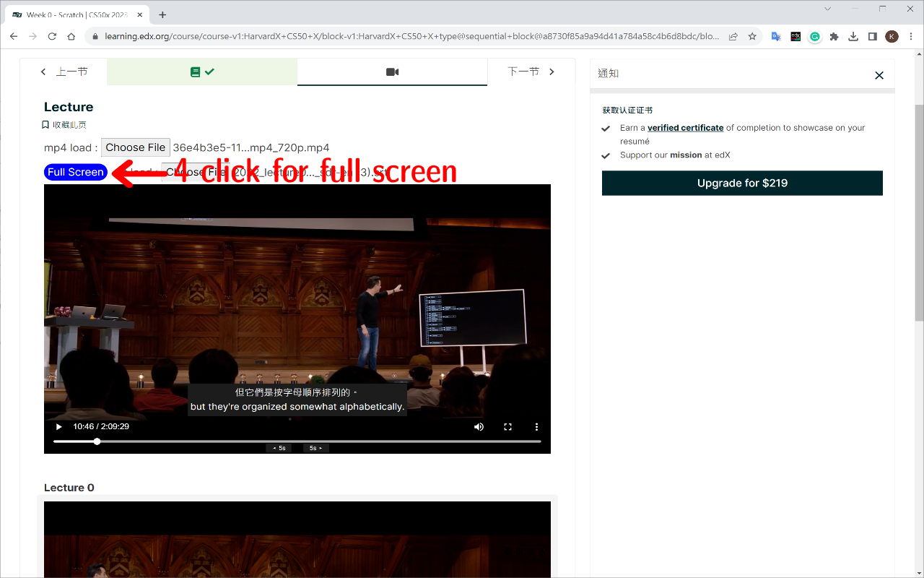Viewport: 924px width, 578px height.
Task: Go to previous section 上一节
Action: (x=64, y=72)
